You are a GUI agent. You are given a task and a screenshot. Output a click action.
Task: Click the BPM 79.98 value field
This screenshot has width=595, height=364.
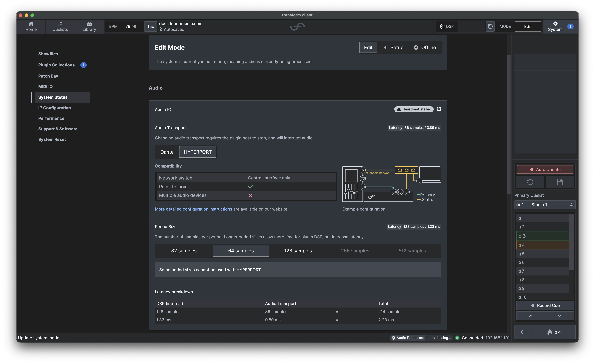(x=131, y=26)
